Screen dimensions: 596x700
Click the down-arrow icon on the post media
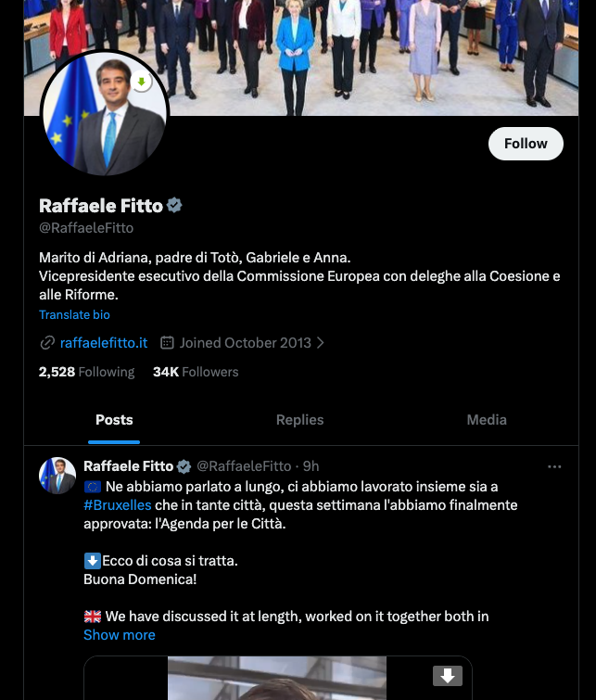click(448, 675)
